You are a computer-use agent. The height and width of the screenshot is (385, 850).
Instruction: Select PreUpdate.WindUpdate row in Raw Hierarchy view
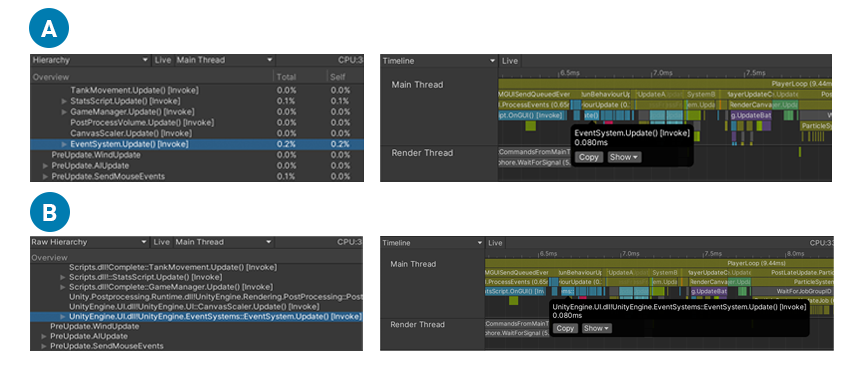[x=196, y=326]
